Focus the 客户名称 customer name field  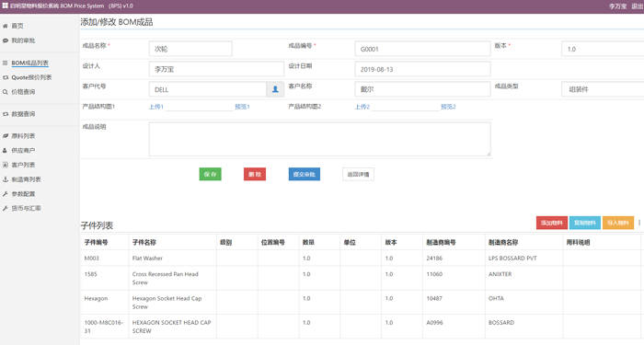tap(422, 89)
